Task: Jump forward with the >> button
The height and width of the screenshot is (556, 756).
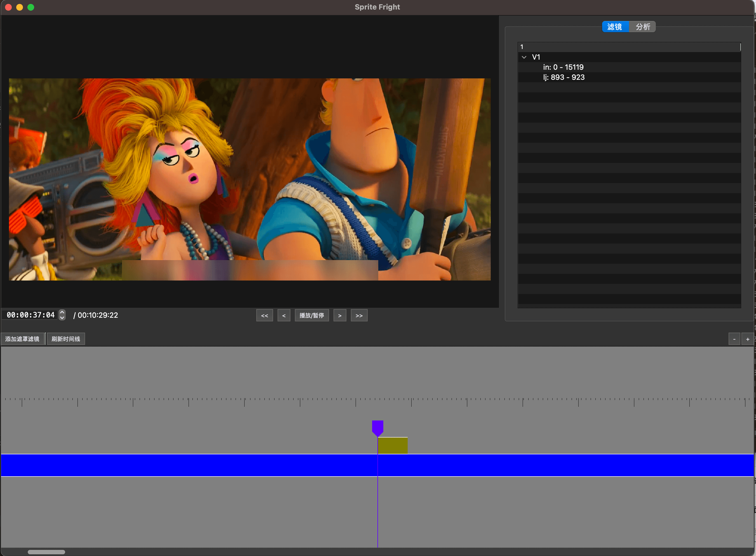Action: (x=359, y=315)
